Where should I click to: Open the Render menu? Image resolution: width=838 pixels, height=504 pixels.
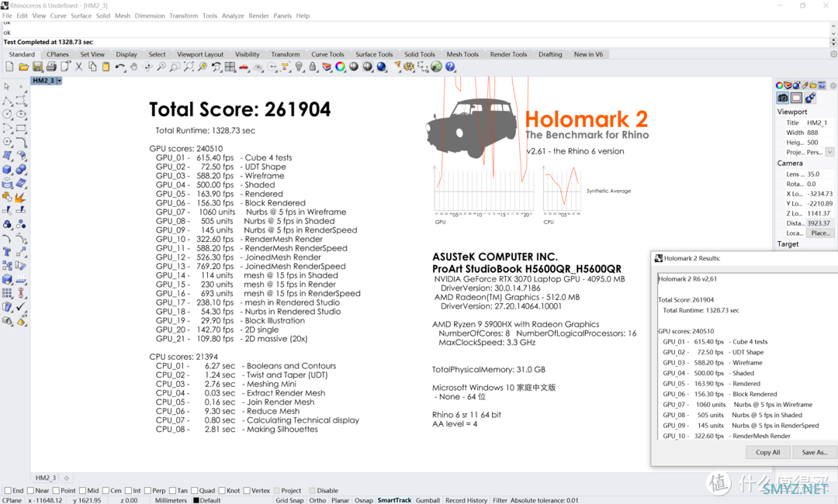(x=258, y=16)
